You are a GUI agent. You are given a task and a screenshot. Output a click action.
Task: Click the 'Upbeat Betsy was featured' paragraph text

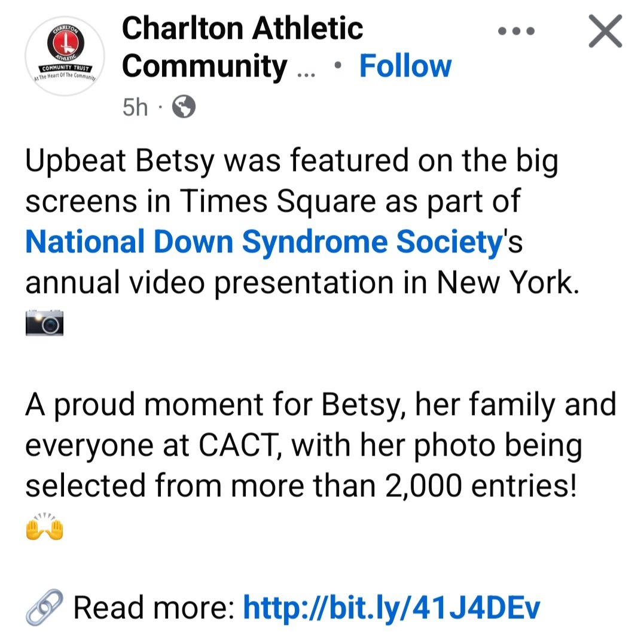click(292, 161)
